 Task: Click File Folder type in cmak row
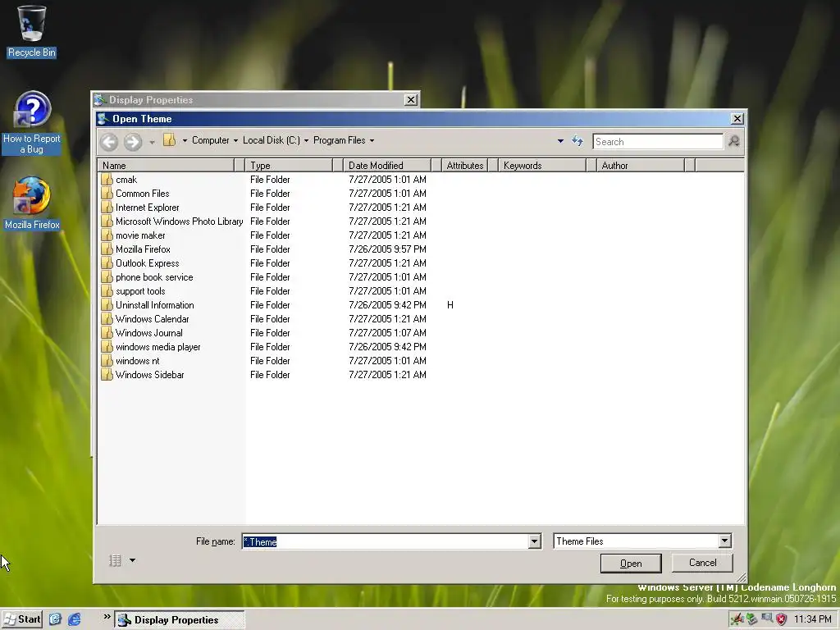coord(270,180)
